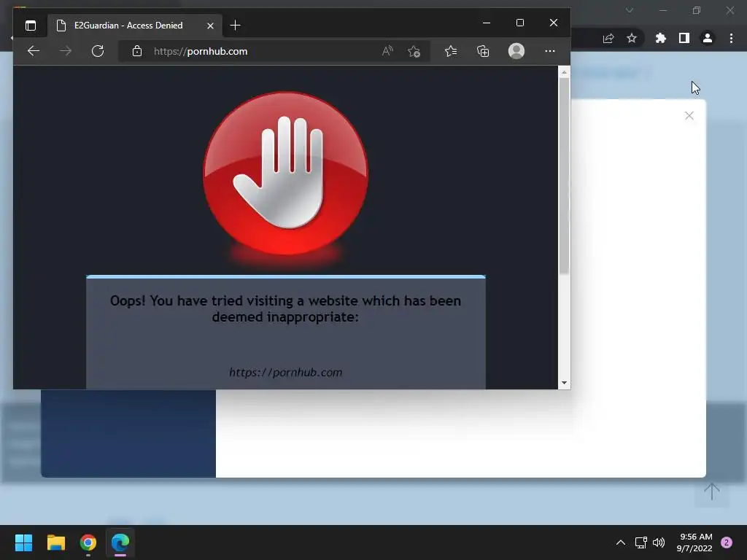Viewport: 747px width, 560px height.
Task: Open Edge Collections
Action: pyautogui.click(x=483, y=51)
